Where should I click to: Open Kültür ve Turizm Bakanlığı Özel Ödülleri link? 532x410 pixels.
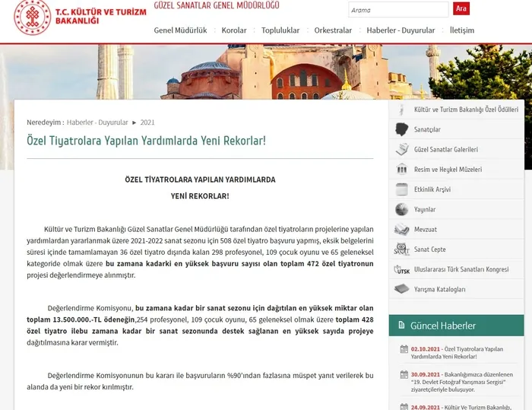[466, 110]
